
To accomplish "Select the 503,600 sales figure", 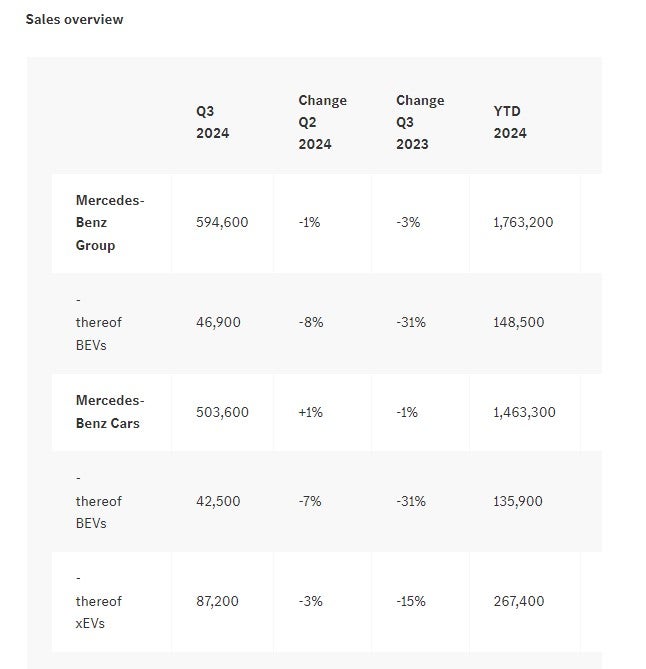I will tap(222, 412).
